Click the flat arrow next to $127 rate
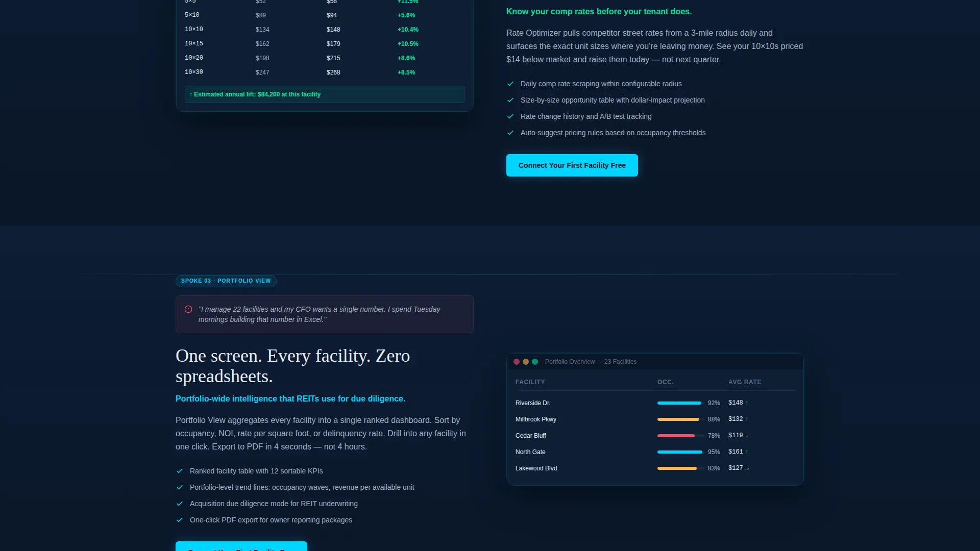The height and width of the screenshot is (551, 980). coord(747,468)
